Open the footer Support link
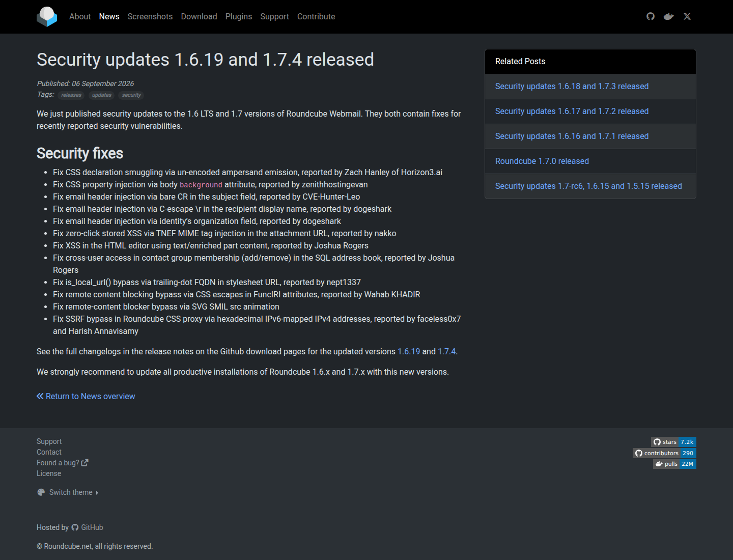 [x=49, y=441]
